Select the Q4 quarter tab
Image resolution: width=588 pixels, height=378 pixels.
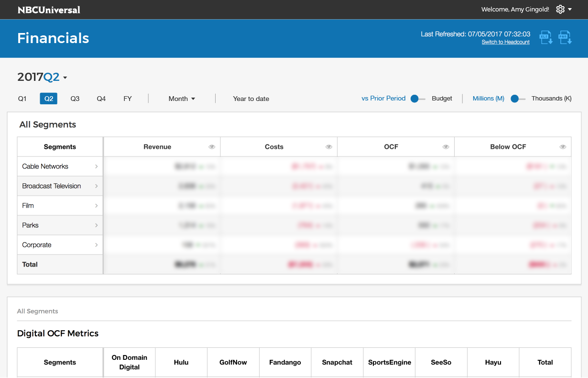[101, 99]
